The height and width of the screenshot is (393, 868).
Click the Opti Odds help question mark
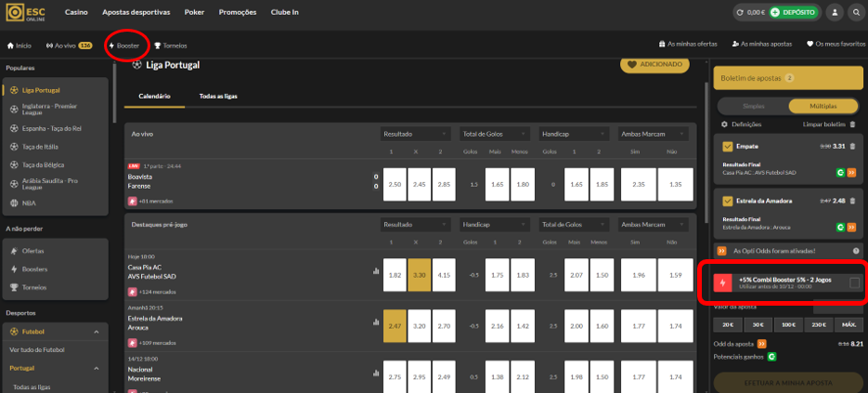point(856,251)
